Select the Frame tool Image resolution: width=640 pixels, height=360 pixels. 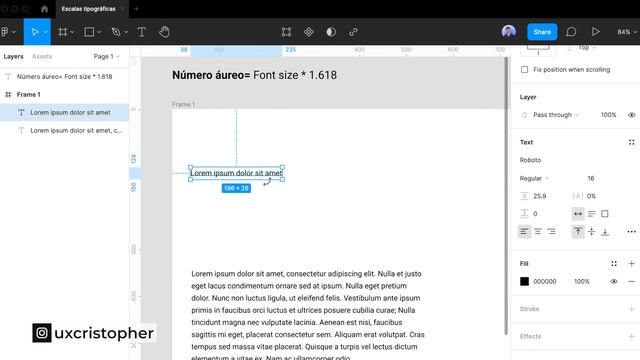tap(62, 32)
